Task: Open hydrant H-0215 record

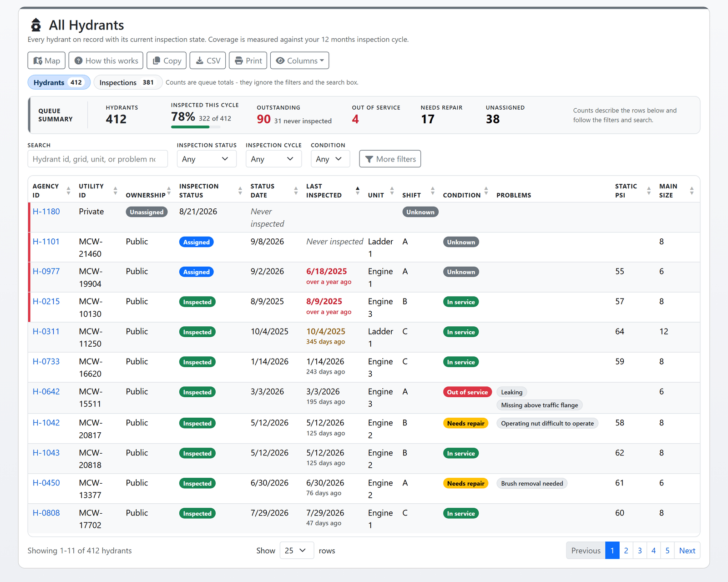Action: pyautogui.click(x=46, y=302)
